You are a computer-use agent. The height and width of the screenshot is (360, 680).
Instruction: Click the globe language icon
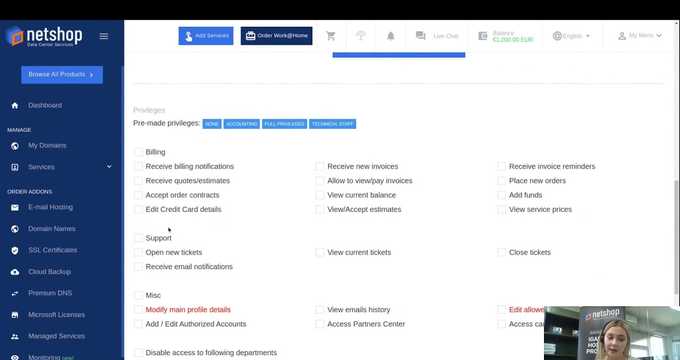tap(557, 36)
